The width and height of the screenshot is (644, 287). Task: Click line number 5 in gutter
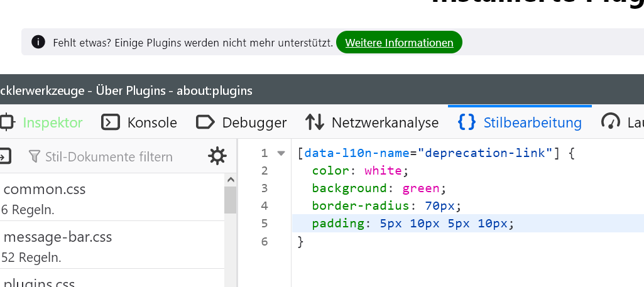tap(264, 223)
